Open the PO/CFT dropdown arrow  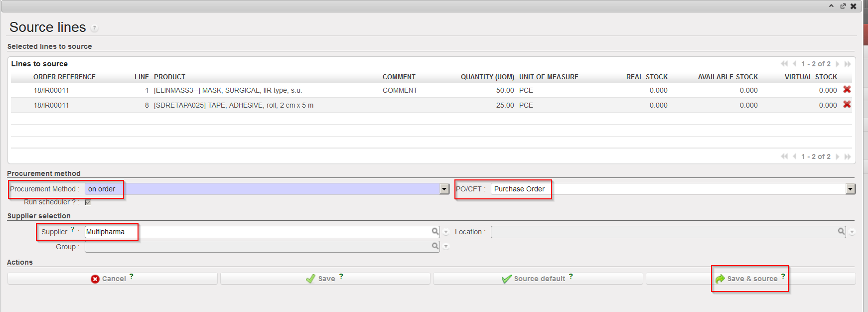click(851, 189)
